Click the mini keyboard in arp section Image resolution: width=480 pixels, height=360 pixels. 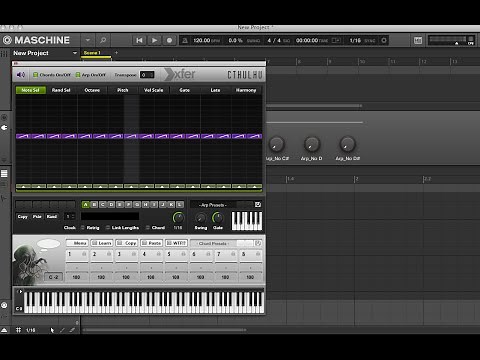click(247, 221)
